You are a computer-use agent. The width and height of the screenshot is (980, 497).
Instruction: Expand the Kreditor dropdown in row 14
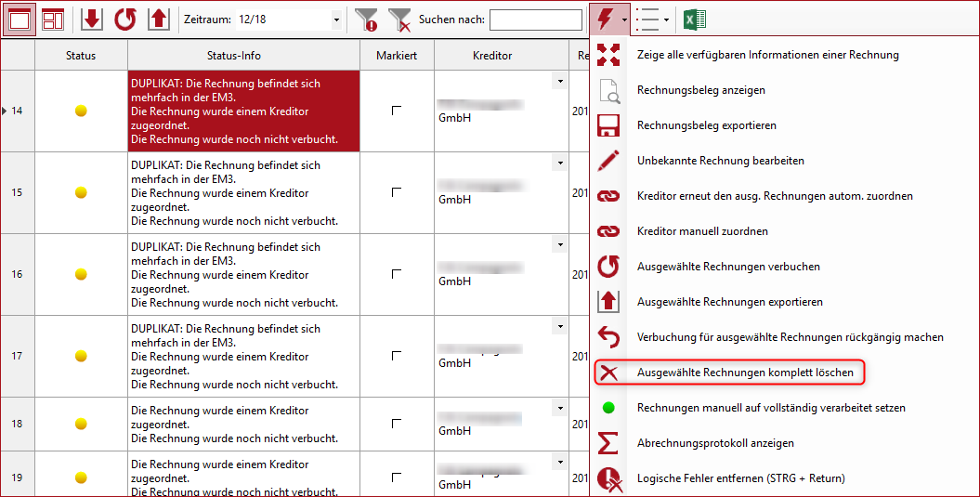pos(560,82)
